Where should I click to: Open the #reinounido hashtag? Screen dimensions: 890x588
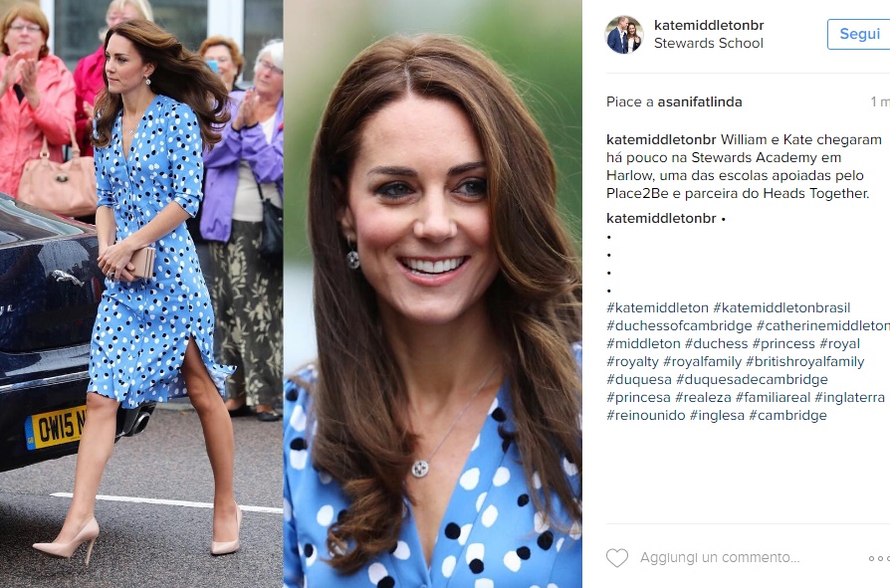(x=646, y=415)
